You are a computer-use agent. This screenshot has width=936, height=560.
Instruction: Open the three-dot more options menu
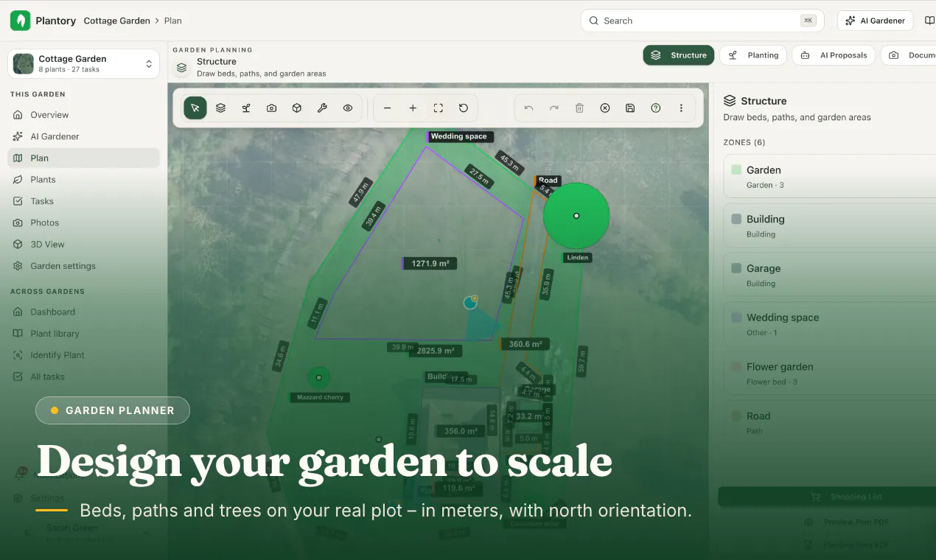[x=681, y=108]
